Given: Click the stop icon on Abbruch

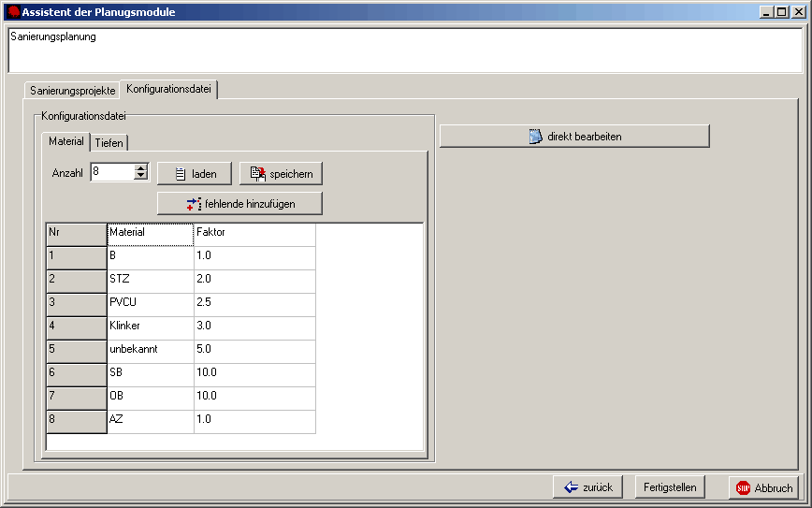Looking at the screenshot, I should [x=744, y=487].
